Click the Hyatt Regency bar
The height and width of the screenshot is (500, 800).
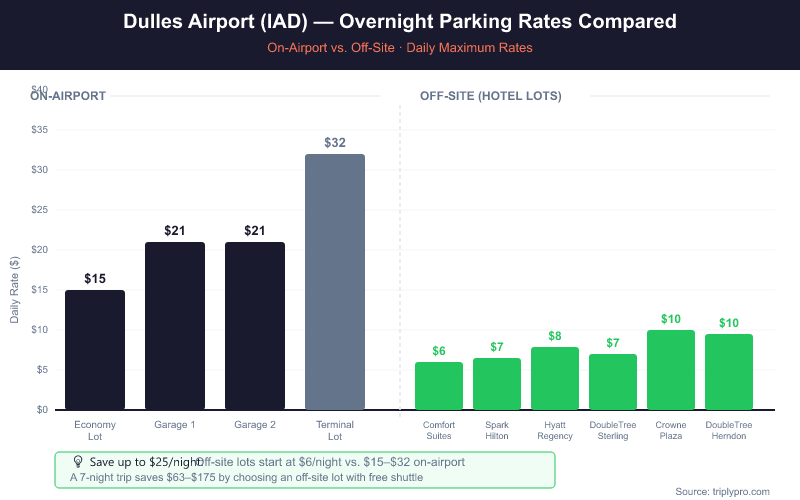555,378
